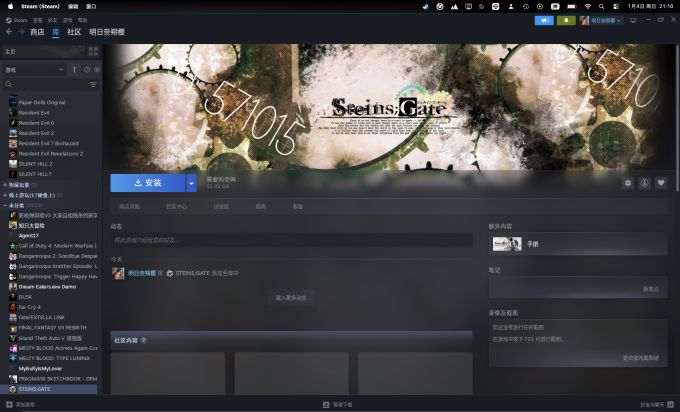Click the Wi-Fi status icon
Viewport: 680px width, 412px height.
pyautogui.click(x=588, y=7)
